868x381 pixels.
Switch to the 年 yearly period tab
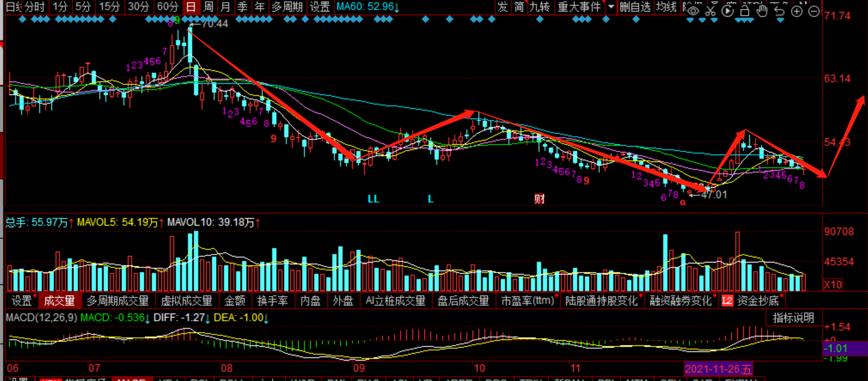(260, 7)
